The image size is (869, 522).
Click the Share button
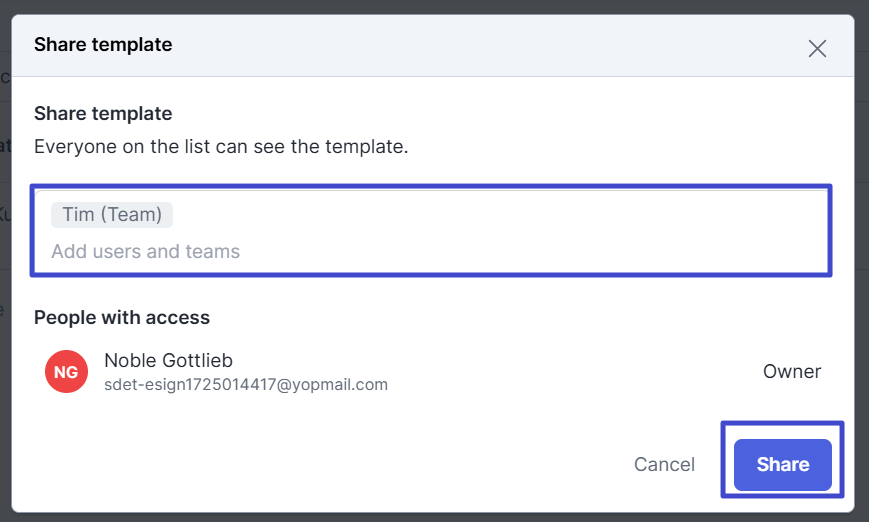782,464
